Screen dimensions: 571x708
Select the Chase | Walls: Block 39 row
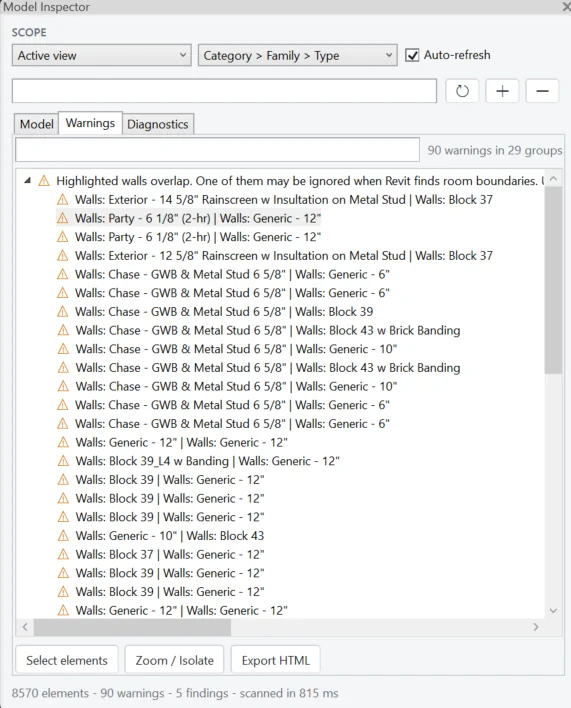[x=215, y=312]
